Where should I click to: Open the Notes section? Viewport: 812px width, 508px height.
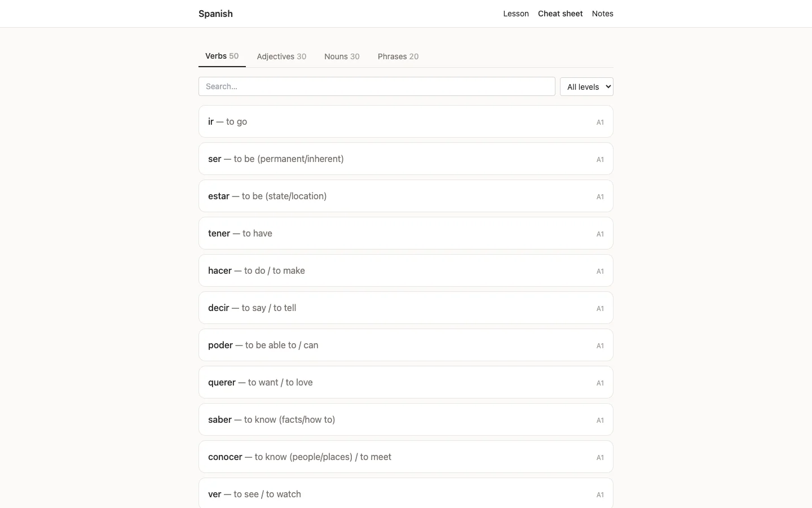[x=602, y=14]
